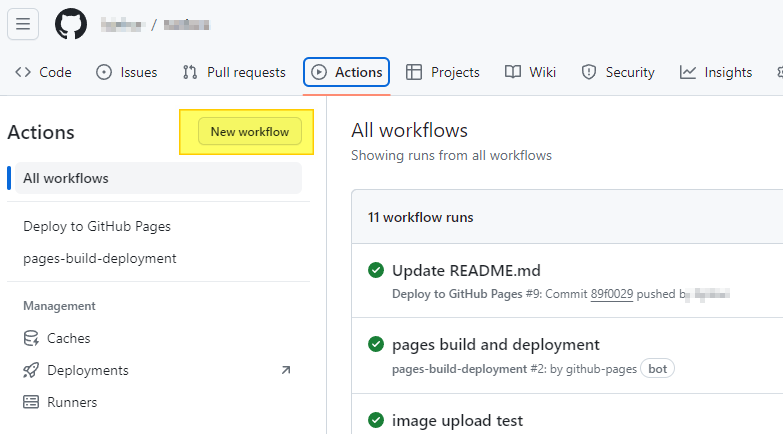Click success check icon for image upload test
This screenshot has width=783, height=434.
[376, 420]
